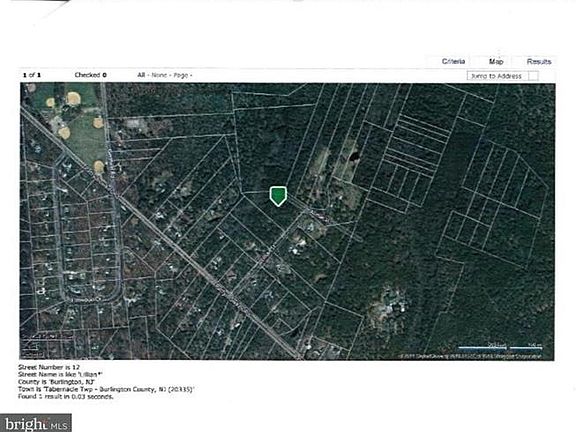Image resolution: width=576 pixels, height=432 pixels.
Task: Click the dark pond on the aerial map
Action: point(354,157)
